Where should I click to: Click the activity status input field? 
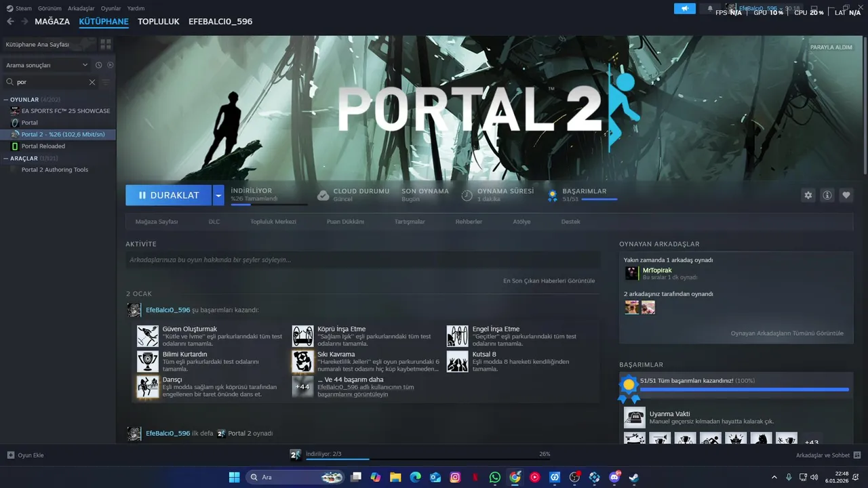363,260
